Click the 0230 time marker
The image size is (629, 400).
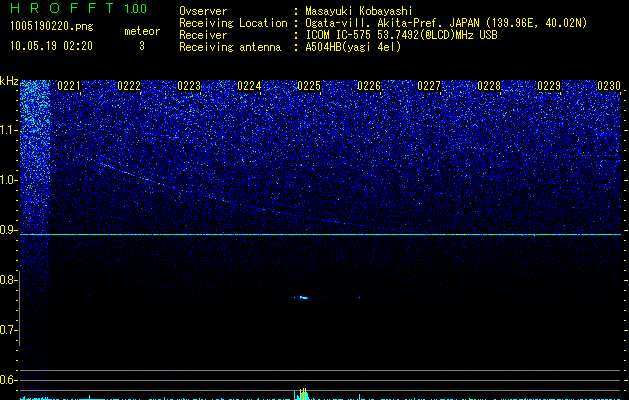click(x=609, y=86)
